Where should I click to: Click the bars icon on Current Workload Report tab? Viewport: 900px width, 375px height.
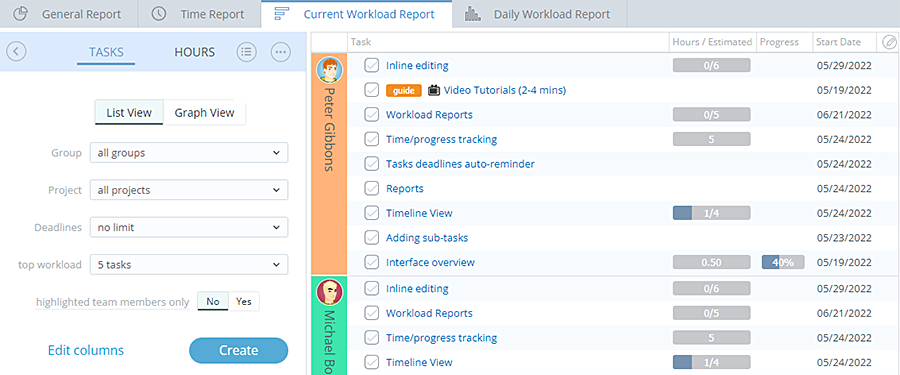pyautogui.click(x=282, y=14)
